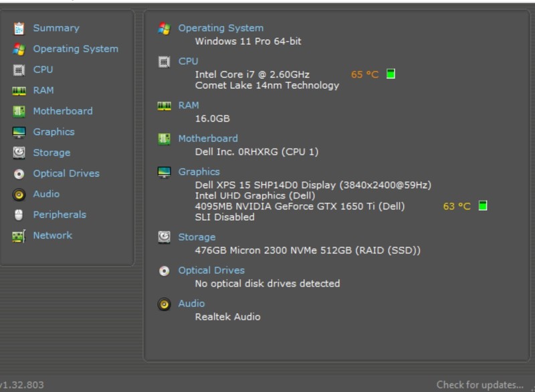Click the Windows flag icon in summary panel
Viewport: 535px width, 392px height.
(164, 29)
